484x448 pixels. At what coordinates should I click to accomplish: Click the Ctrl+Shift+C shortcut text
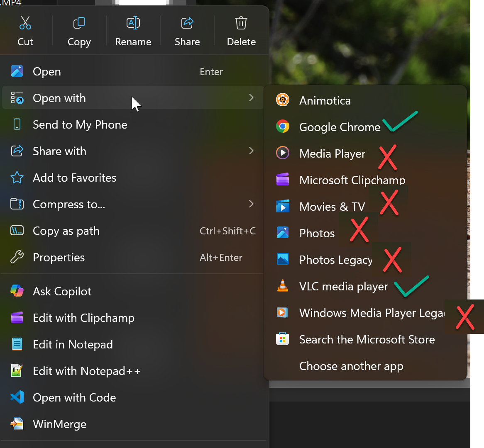[227, 231]
